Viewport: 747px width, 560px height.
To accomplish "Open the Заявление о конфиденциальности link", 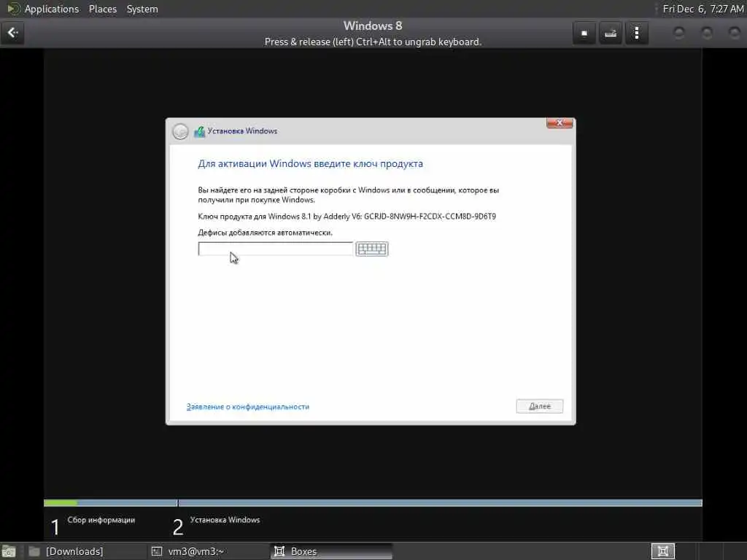I will coord(248,407).
